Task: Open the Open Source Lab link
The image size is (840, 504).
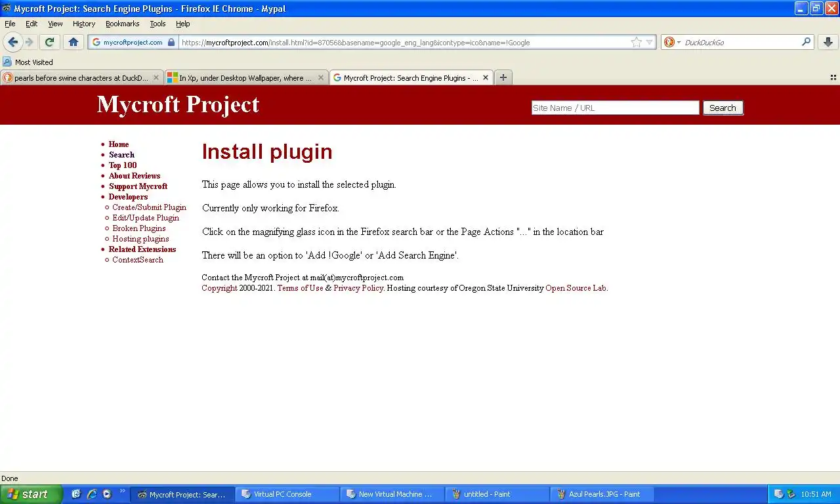Action: (576, 288)
